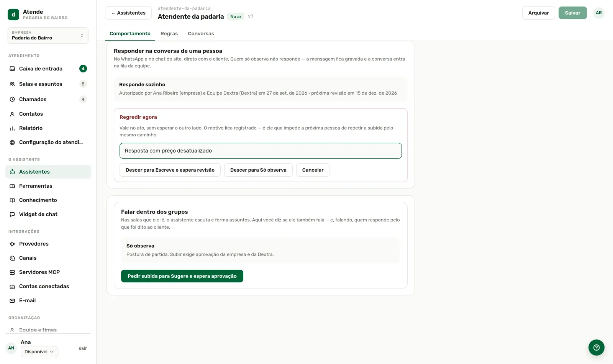
Task: Open the Ferramentas icon
Action: tap(12, 186)
